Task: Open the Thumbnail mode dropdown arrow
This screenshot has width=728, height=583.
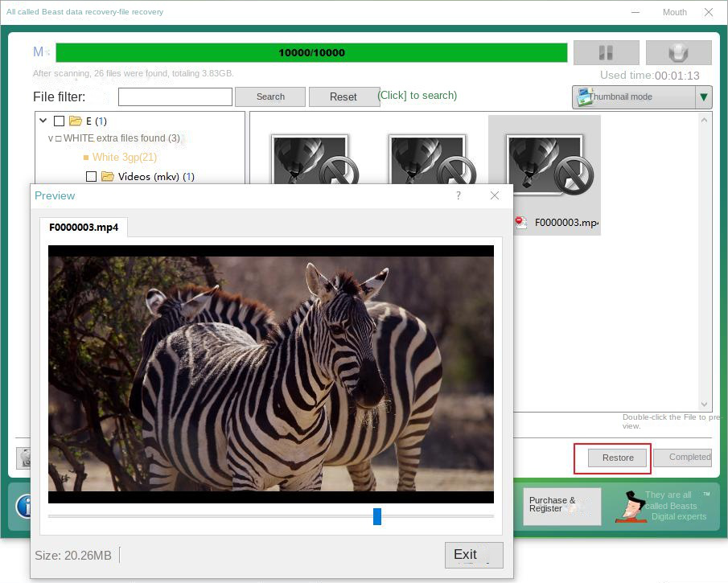Action: tap(703, 96)
